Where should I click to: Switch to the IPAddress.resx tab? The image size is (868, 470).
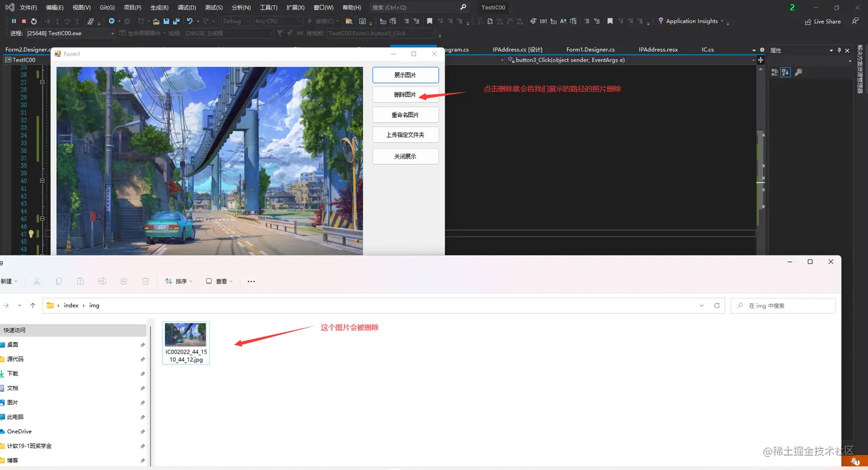click(x=658, y=50)
